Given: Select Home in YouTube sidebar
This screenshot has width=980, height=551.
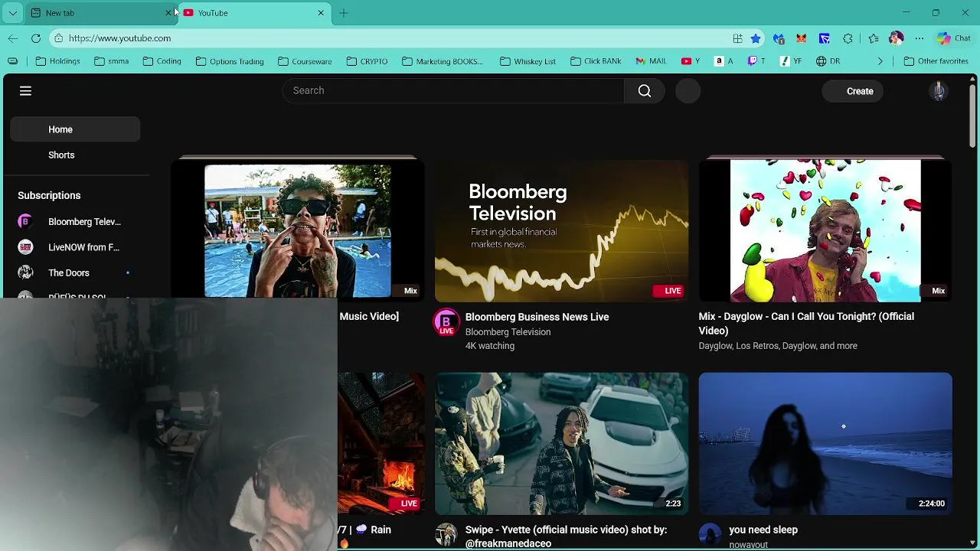Looking at the screenshot, I should 75,129.
